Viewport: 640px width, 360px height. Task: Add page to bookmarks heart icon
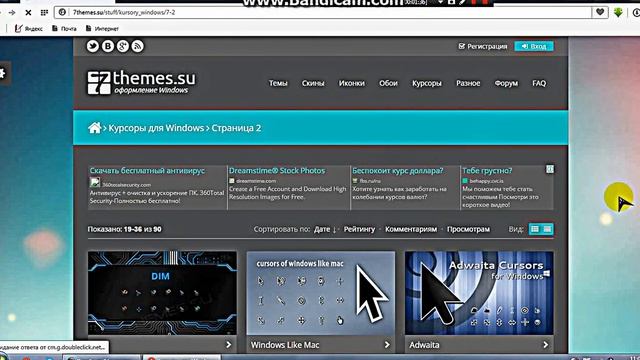pos(600,12)
